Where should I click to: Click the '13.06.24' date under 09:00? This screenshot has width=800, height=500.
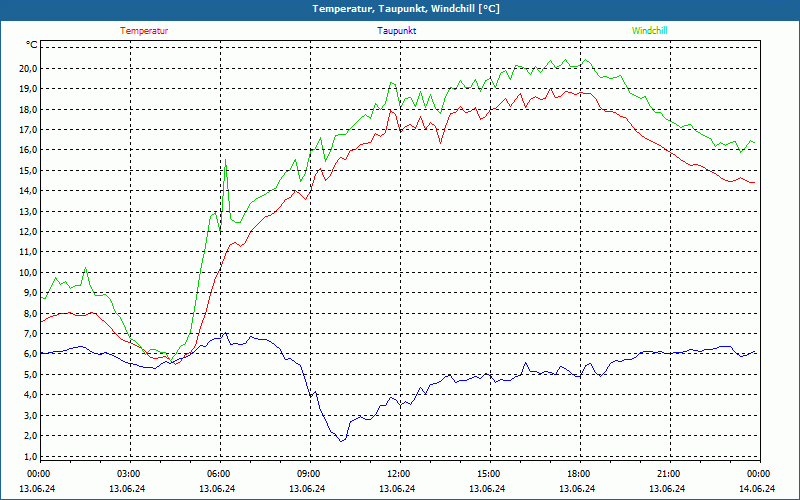[x=308, y=488]
